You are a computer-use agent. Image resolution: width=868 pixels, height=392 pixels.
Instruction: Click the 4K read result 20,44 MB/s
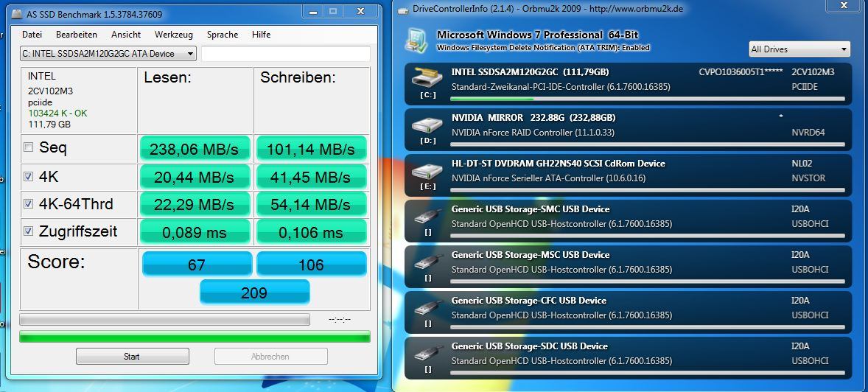point(195,177)
